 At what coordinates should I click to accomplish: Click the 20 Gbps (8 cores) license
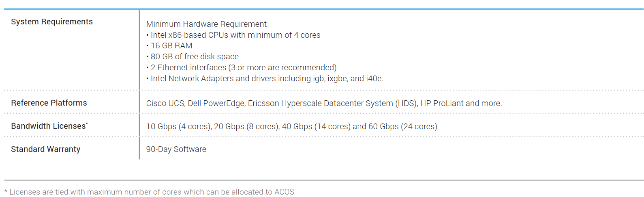(246, 127)
